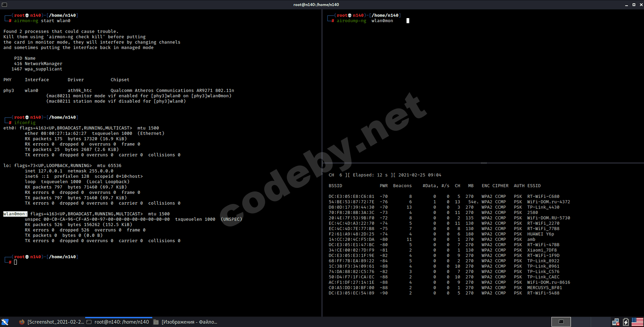Click the ESSID 'MERCUSYS_BF01'
The height and width of the screenshot is (327, 644).
pos(545,288)
